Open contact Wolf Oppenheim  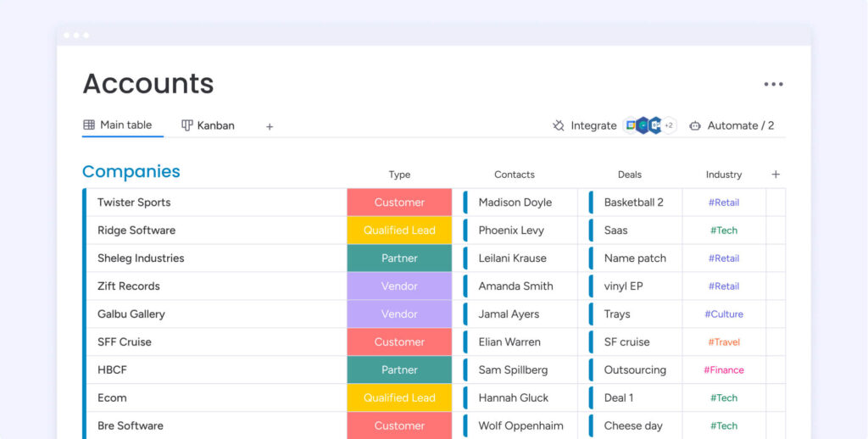[x=521, y=425]
